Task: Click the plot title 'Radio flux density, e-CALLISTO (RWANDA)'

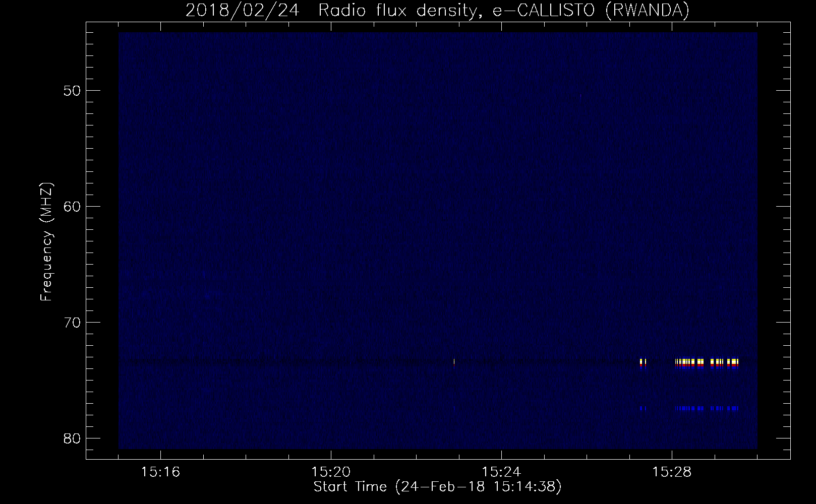Action: pos(503,11)
